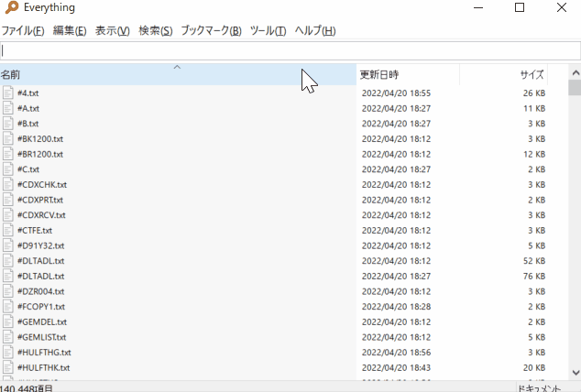Click the 26 KB size of #4.txt

click(x=534, y=93)
